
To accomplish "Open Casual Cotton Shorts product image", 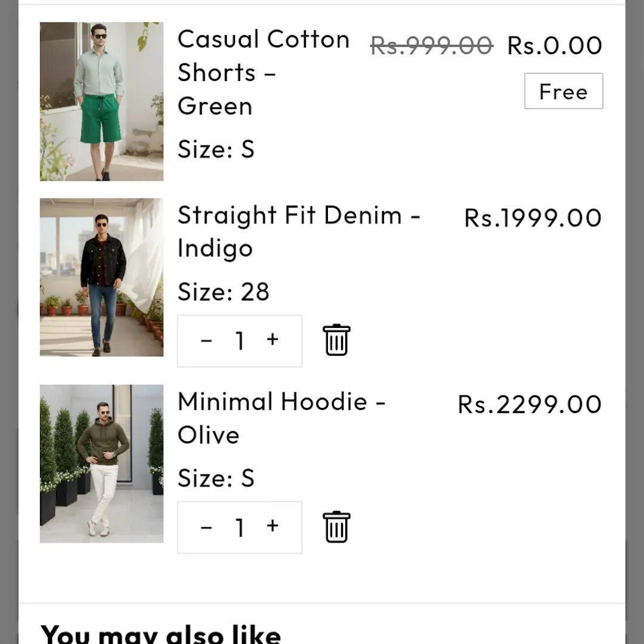I will (101, 101).
